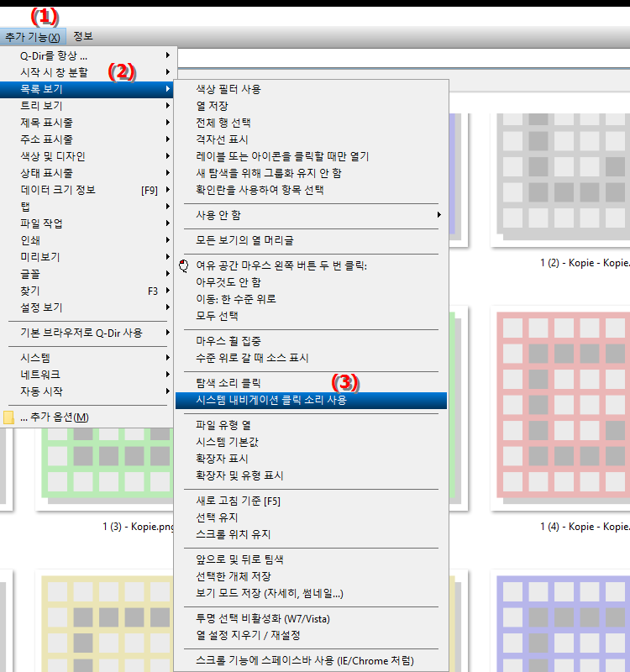Toggle 스크롤 기능에 스페이스바 사용

tap(311, 660)
